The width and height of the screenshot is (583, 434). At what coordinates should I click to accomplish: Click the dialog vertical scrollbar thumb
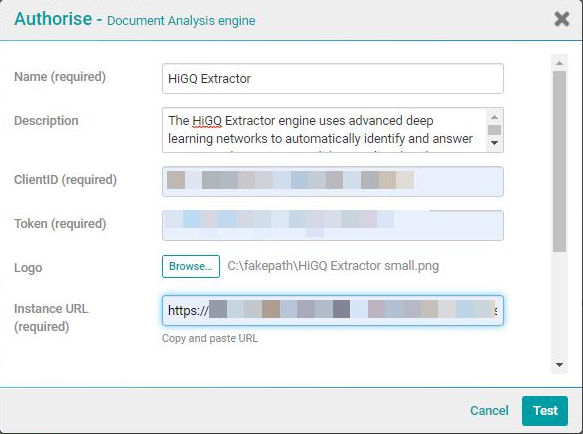[559, 162]
